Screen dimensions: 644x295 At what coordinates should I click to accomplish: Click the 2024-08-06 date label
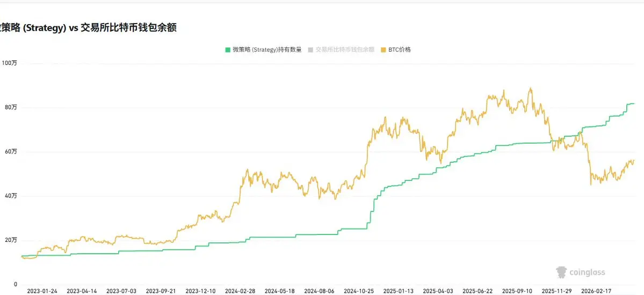click(320, 291)
